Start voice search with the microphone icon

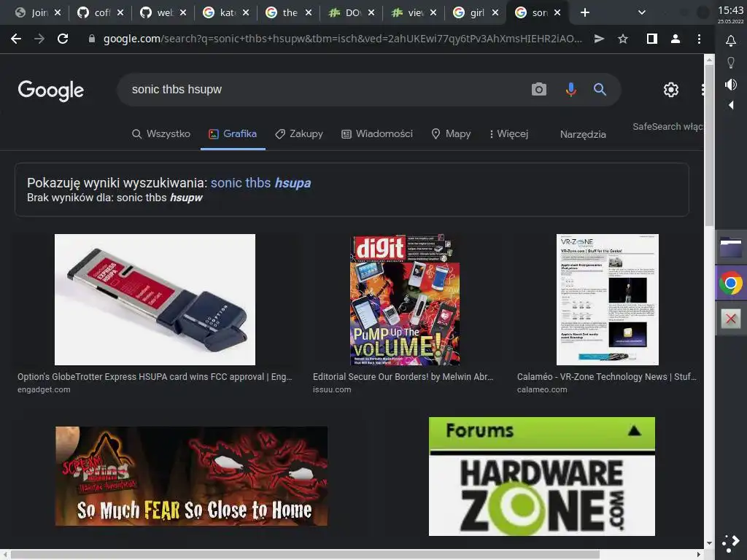pyautogui.click(x=570, y=89)
